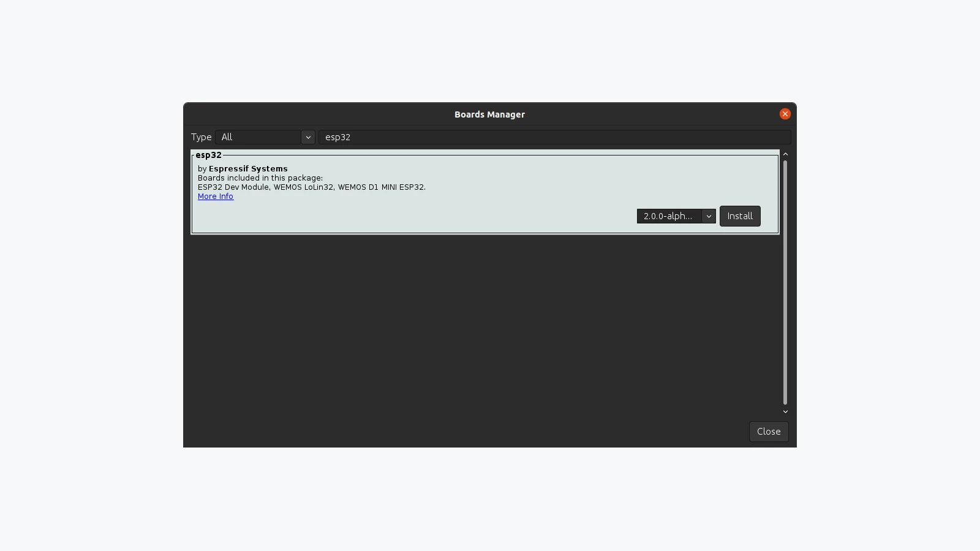The height and width of the screenshot is (551, 980).
Task: Select the esp32 package title
Action: click(209, 155)
